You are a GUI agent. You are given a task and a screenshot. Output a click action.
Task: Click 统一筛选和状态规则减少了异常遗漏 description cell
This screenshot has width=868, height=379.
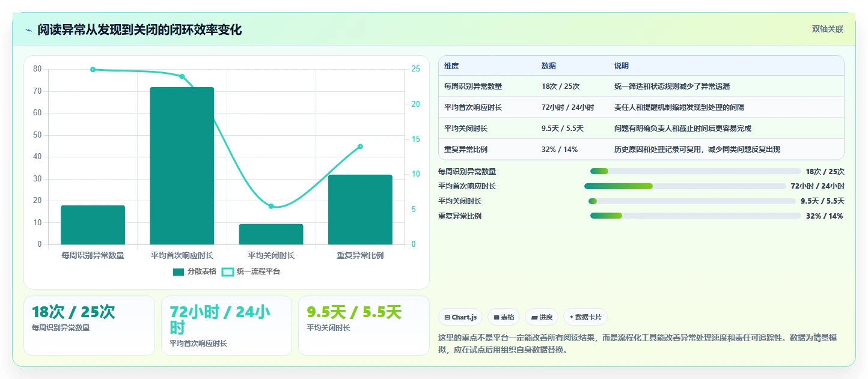672,86
